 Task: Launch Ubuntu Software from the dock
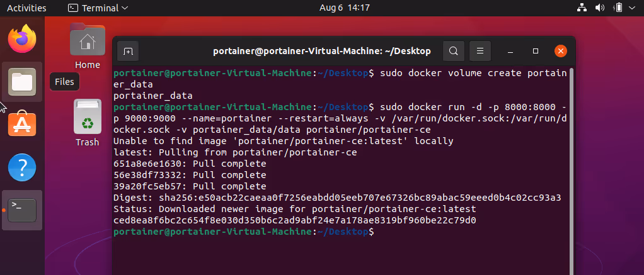tap(22, 125)
